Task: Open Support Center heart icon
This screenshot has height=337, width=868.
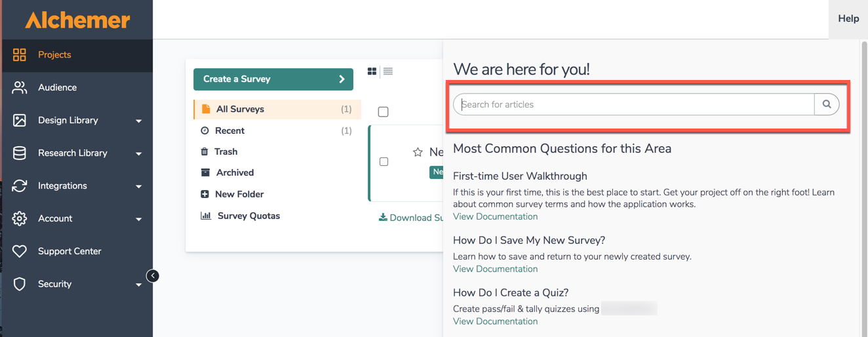Action: [x=20, y=251]
